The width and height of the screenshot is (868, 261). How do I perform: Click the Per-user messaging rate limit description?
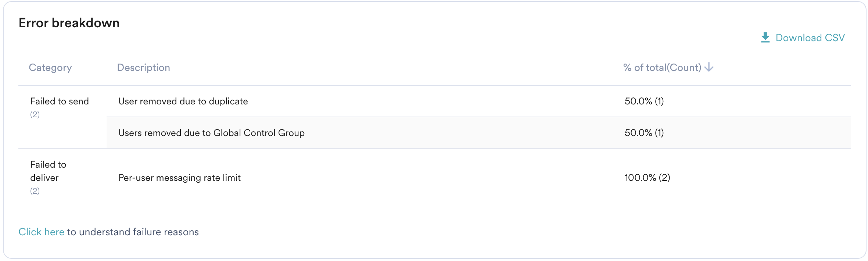coord(179,178)
